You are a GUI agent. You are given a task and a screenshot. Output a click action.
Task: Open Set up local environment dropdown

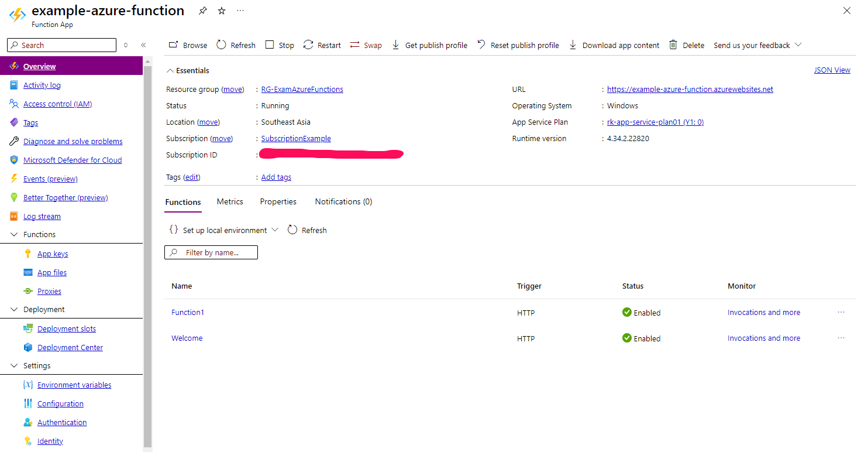(224, 230)
